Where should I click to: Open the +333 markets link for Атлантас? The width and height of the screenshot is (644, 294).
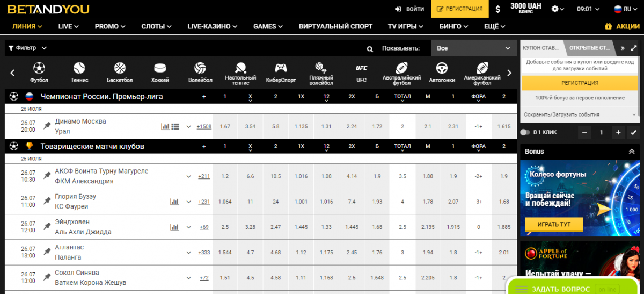coord(204,252)
